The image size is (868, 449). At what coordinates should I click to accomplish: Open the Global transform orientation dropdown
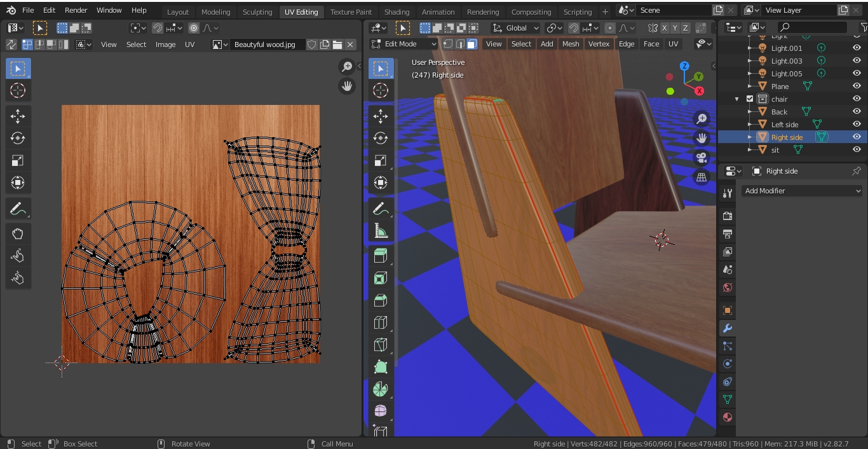517,28
